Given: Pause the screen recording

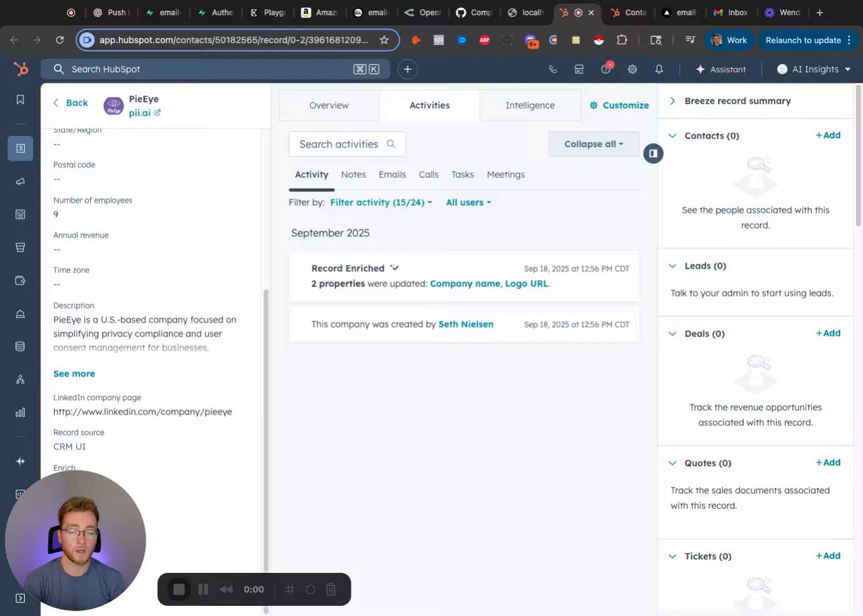Looking at the screenshot, I should coord(203,589).
